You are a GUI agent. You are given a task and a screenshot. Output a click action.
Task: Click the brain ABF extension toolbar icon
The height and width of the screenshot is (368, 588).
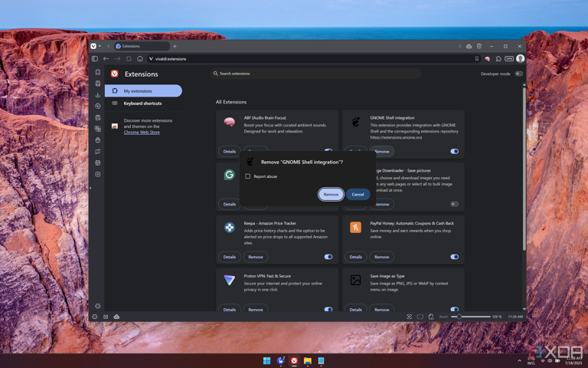pyautogui.click(x=488, y=58)
